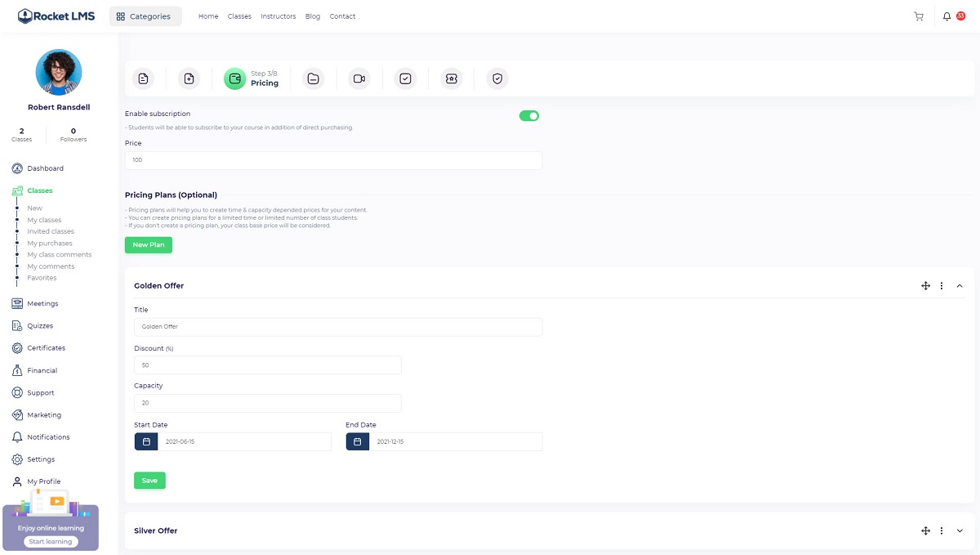
Task: Open Silver Offer three-dot options menu
Action: (942, 530)
